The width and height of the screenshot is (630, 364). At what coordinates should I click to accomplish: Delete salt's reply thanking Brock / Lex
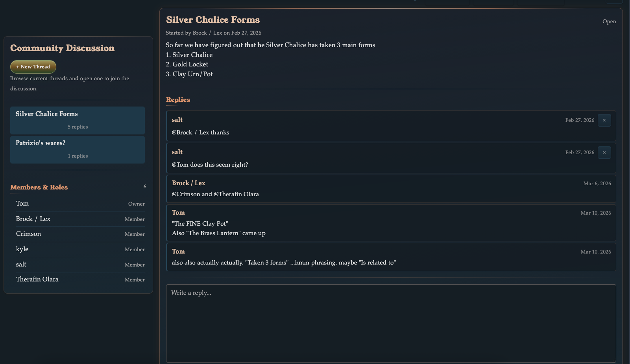tap(604, 120)
